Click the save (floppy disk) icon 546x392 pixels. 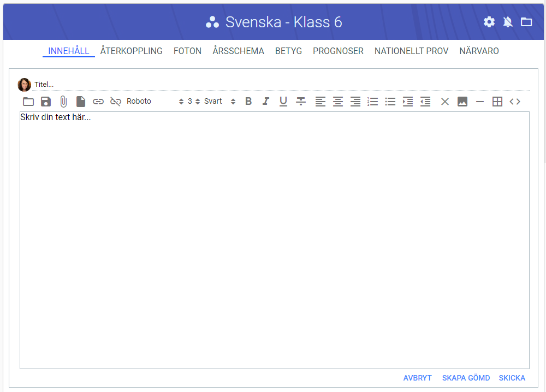point(46,102)
